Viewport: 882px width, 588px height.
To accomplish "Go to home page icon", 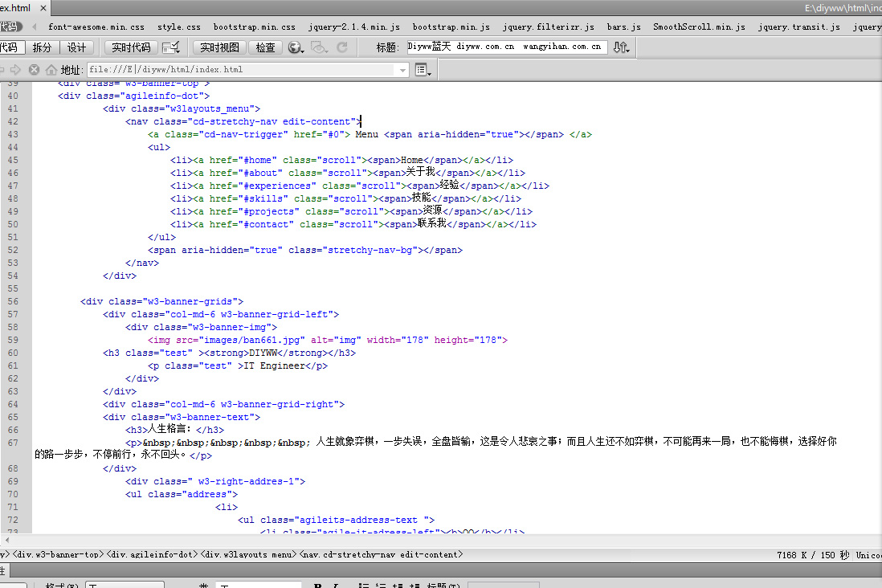I will pyautogui.click(x=51, y=70).
